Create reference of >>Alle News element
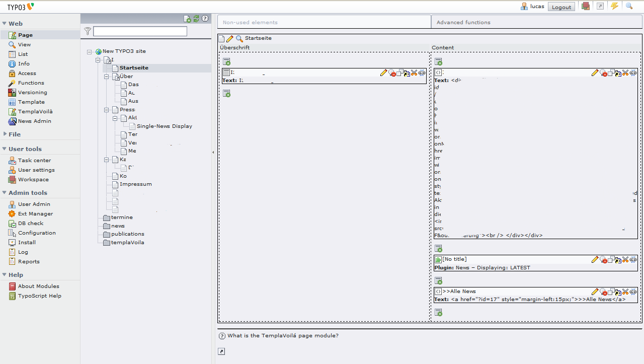Image resolution: width=644 pixels, height=364 pixels. tap(618, 292)
